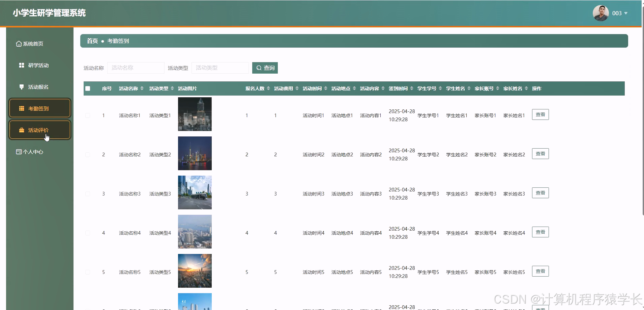Open 系统首页 in the sidebar
The height and width of the screenshot is (310, 644).
tap(40, 44)
